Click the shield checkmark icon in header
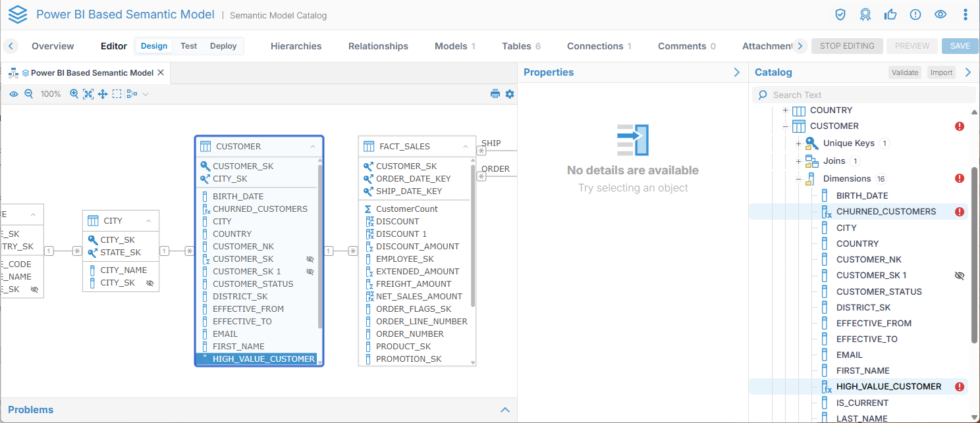 tap(840, 14)
